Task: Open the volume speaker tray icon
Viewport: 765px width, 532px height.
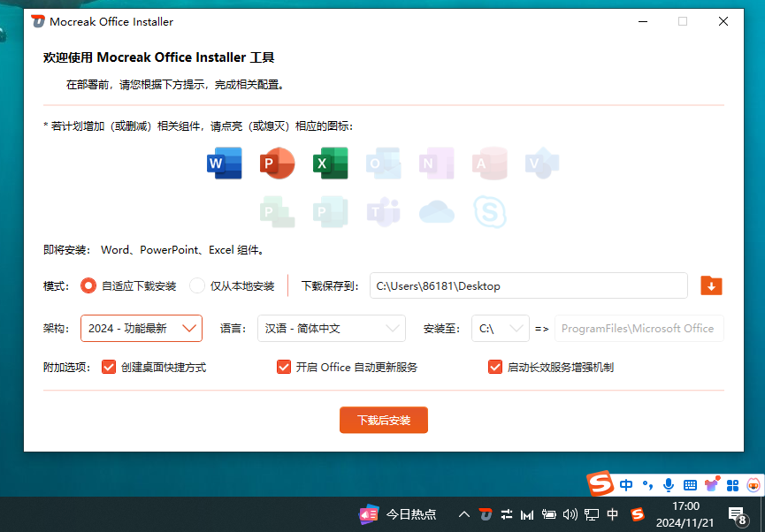Action: tap(570, 514)
